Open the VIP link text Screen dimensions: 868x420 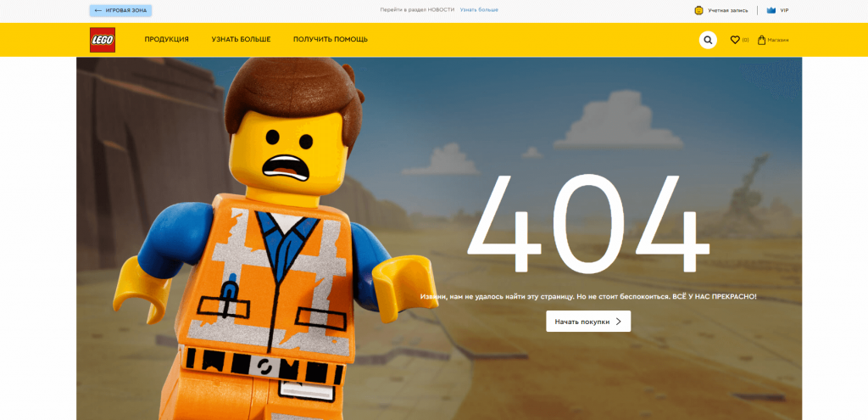pyautogui.click(x=784, y=10)
